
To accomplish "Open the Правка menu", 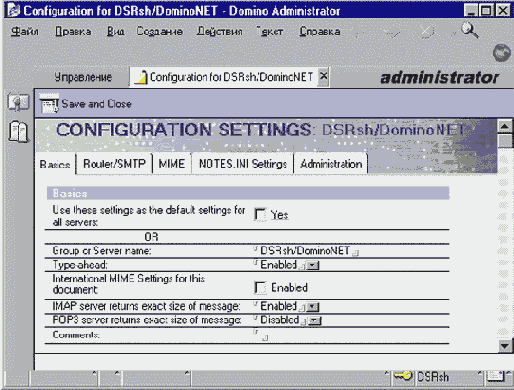I will point(73,32).
